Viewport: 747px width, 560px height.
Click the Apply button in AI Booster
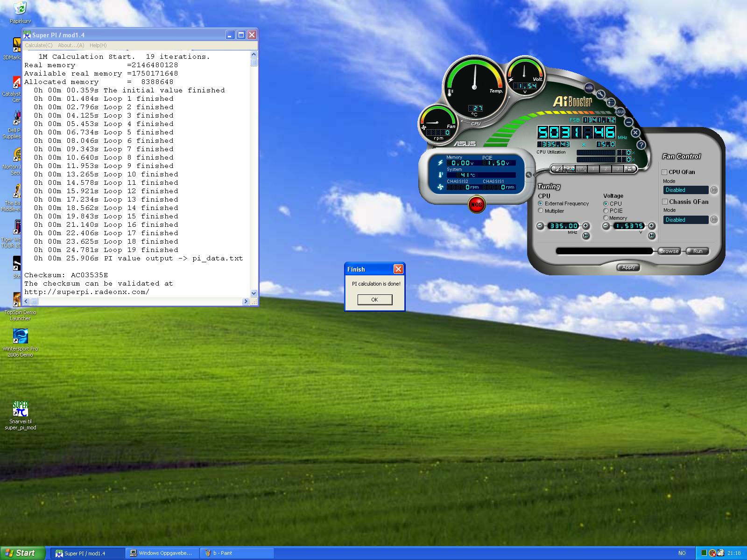(628, 267)
